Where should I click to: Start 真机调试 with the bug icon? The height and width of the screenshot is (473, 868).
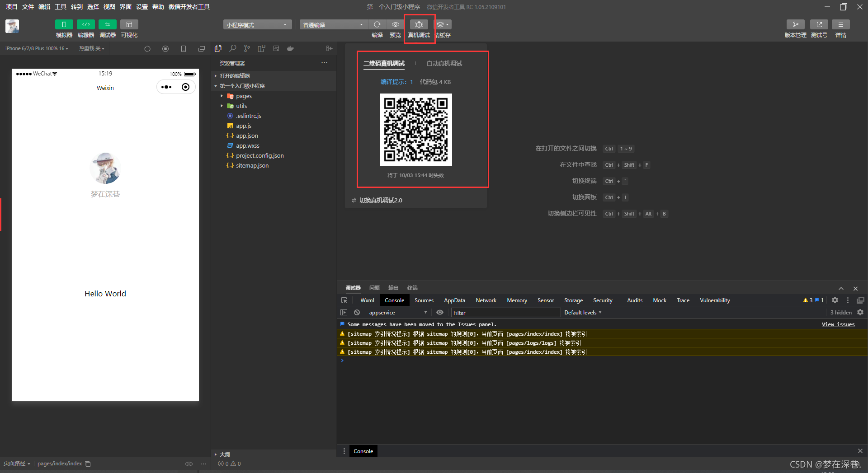(x=419, y=24)
